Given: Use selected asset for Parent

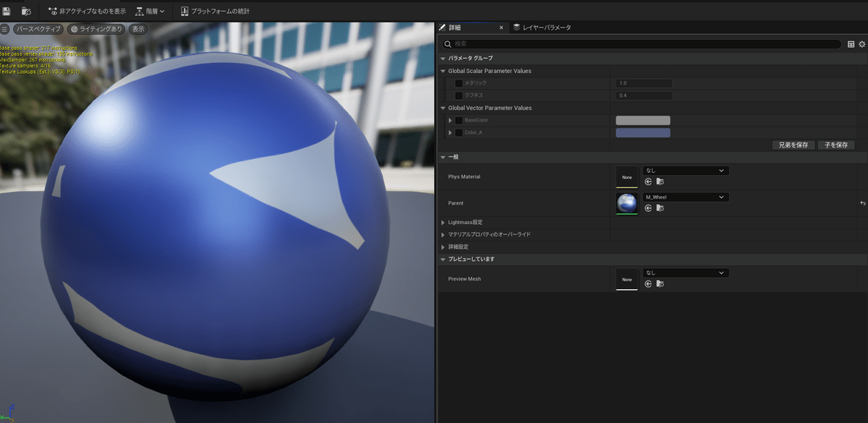Looking at the screenshot, I should [x=649, y=208].
